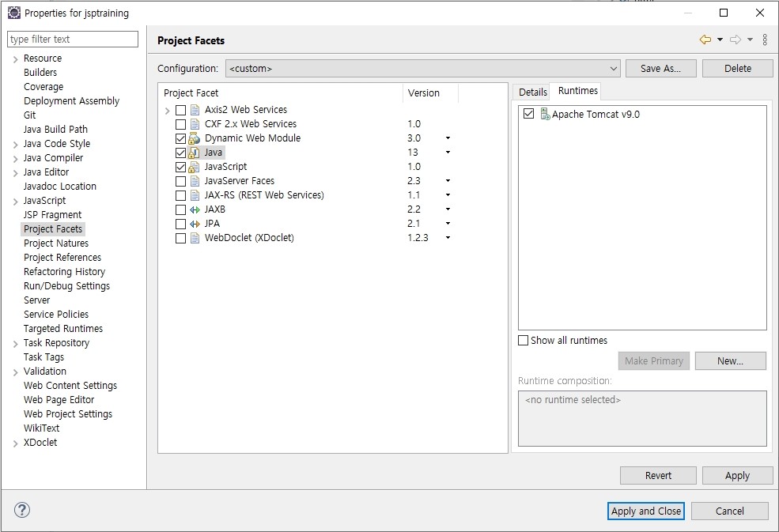Click the Dynamic Web Module facet icon
This screenshot has width=779, height=532.
tap(195, 138)
